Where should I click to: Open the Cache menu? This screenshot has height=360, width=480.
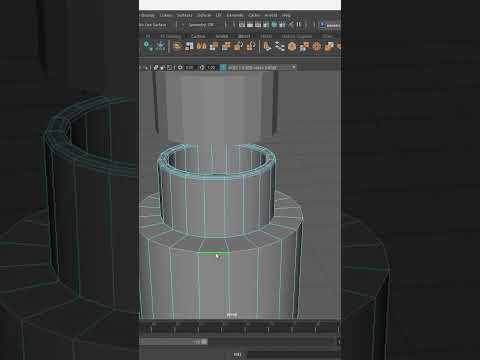(254, 15)
